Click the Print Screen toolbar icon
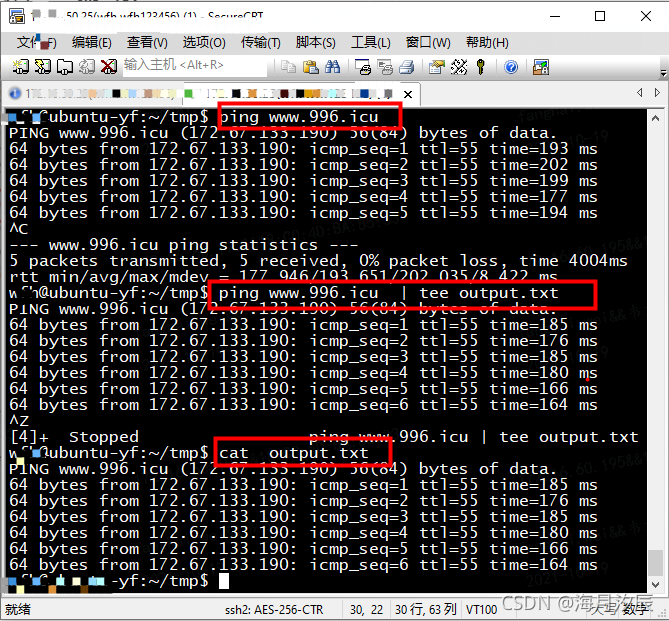 click(363, 67)
